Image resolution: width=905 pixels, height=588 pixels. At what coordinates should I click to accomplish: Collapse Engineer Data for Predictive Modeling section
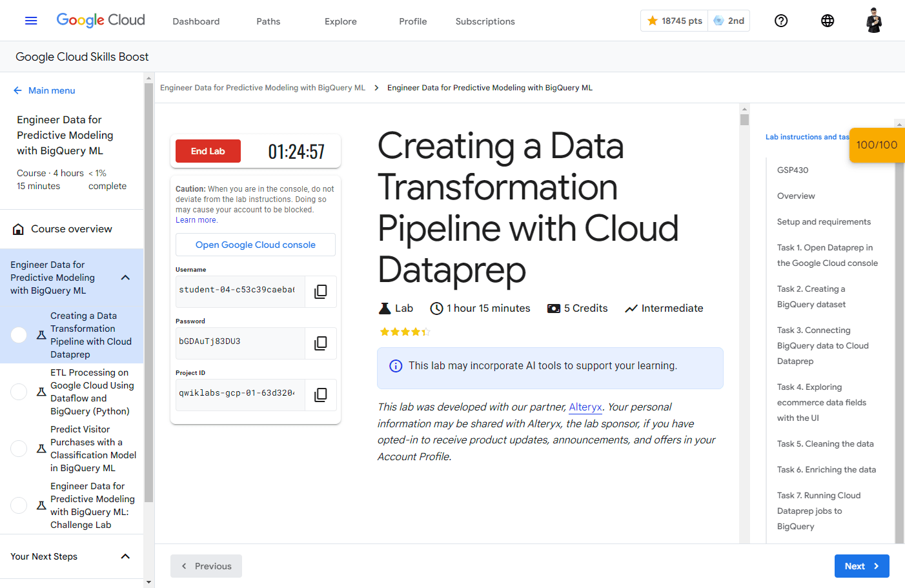coord(125,278)
